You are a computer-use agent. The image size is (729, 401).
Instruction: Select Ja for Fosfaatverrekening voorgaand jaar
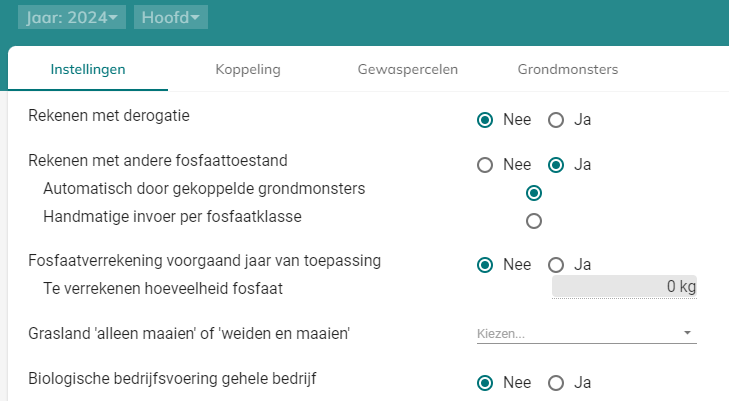pyautogui.click(x=557, y=265)
